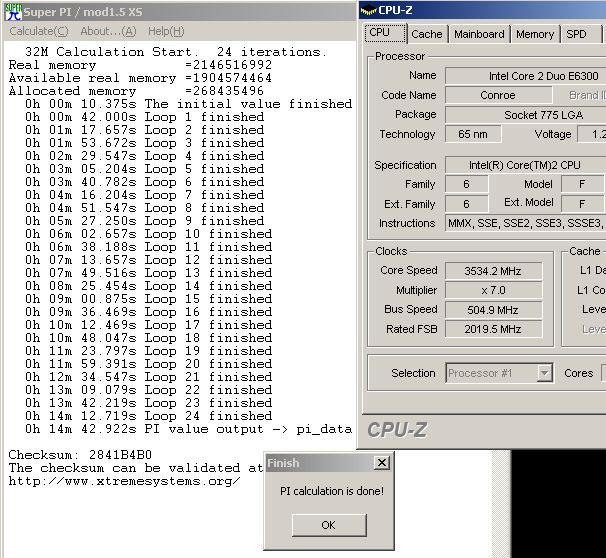Open the Help menu in Super PI
The image size is (606, 558).
(166, 31)
